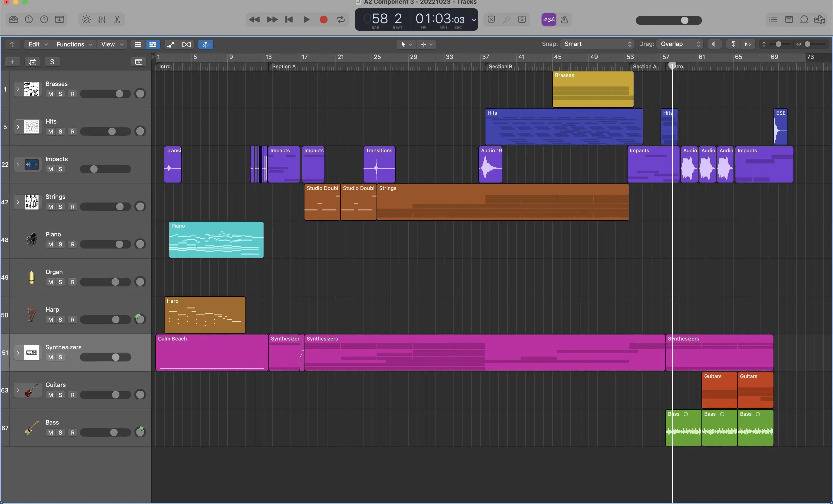The width and height of the screenshot is (833, 504).
Task: Open the Note Pads icon
Action: click(x=789, y=20)
